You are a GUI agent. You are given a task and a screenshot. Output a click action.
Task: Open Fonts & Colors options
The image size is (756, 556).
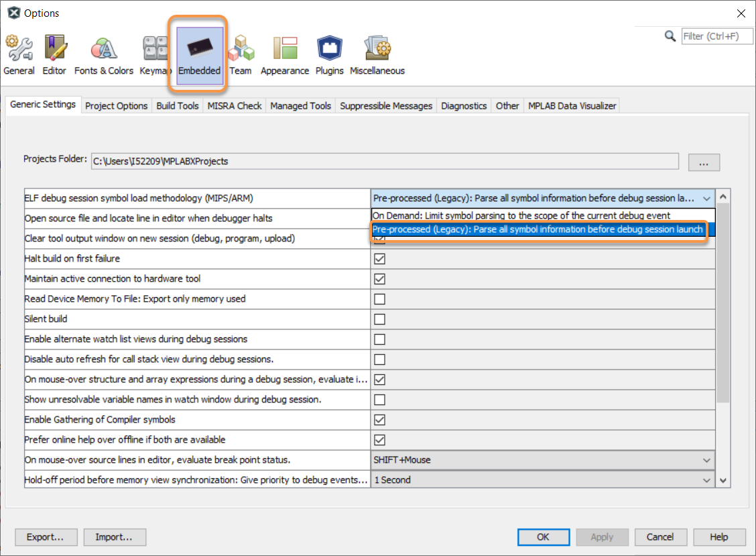[104, 55]
